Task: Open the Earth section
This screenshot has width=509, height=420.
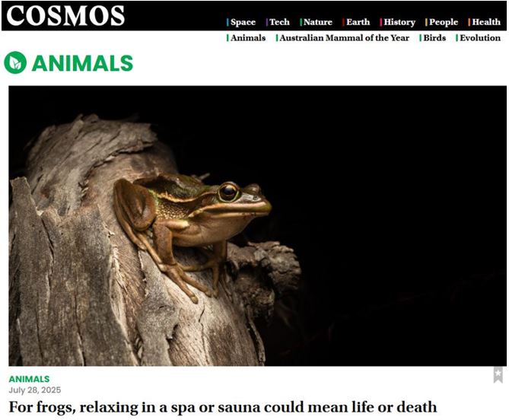Action: pos(356,22)
